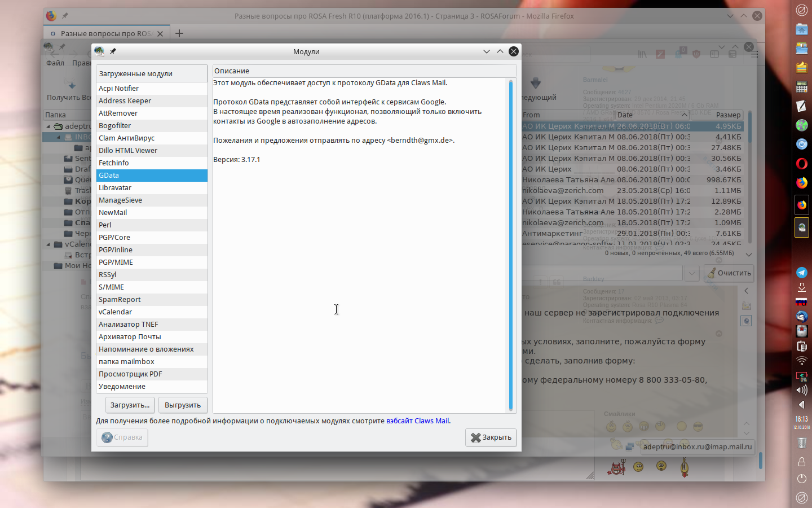Open the volume control tray icon

pos(801,390)
